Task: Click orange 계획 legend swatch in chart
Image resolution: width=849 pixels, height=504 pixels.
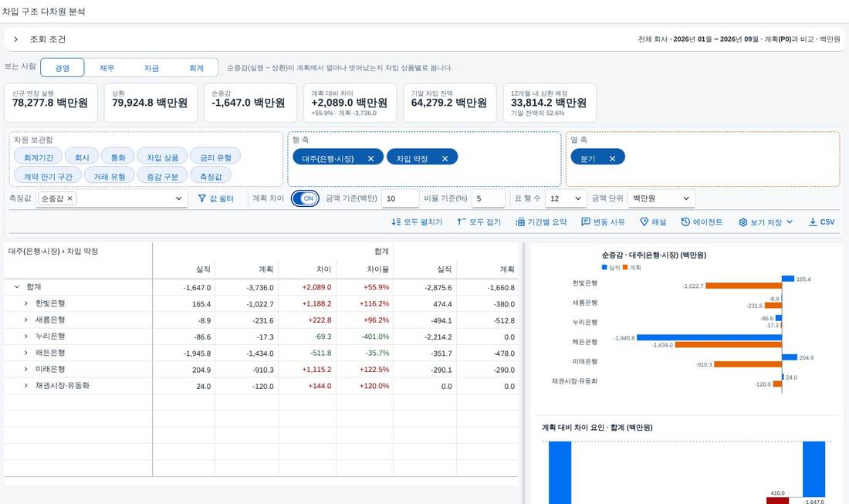Action: tap(625, 267)
